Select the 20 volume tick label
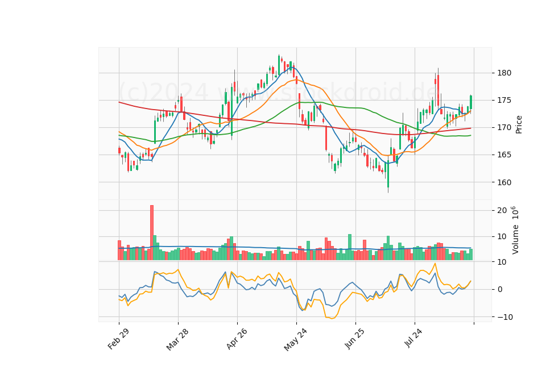This screenshot has width=546, height=392. point(502,210)
